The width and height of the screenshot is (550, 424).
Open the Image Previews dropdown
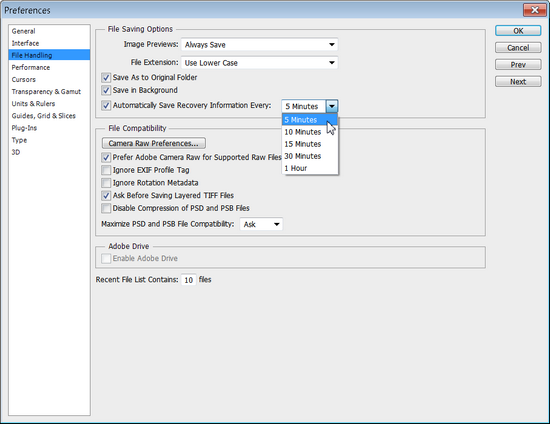point(260,45)
